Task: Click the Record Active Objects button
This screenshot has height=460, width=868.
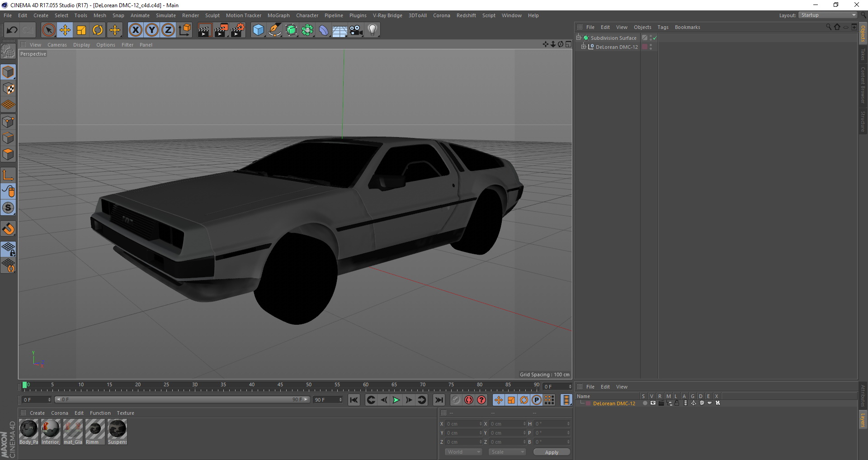Action: 456,400
